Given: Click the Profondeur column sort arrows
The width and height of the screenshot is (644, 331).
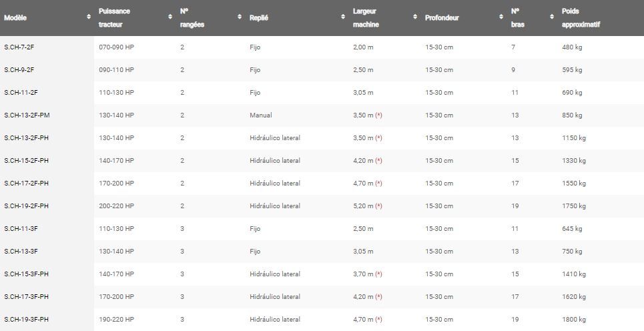Looking at the screenshot, I should click(501, 17).
